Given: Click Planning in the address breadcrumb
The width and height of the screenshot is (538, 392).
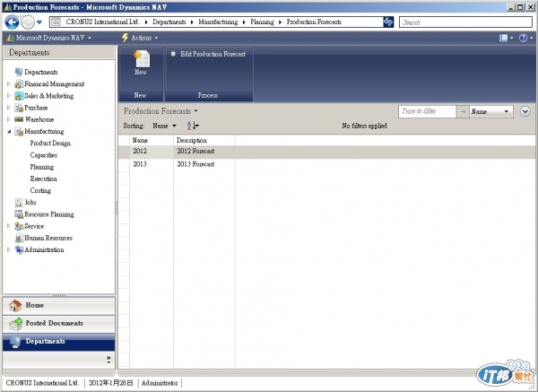Looking at the screenshot, I should coord(262,22).
